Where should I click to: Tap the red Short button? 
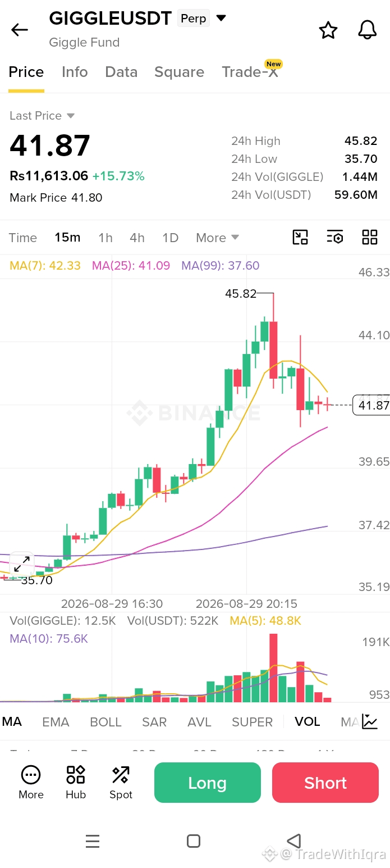tap(325, 783)
